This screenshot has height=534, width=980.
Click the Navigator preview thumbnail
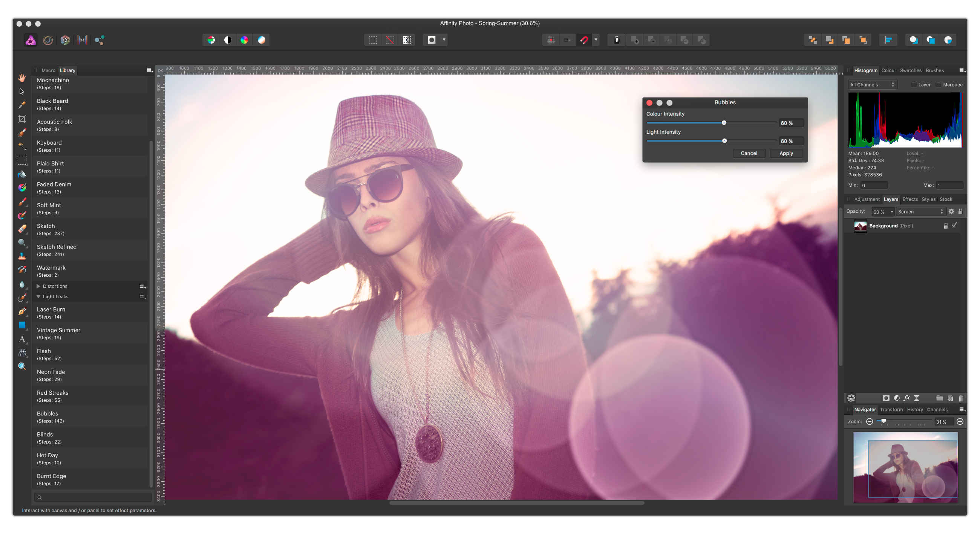click(x=905, y=467)
